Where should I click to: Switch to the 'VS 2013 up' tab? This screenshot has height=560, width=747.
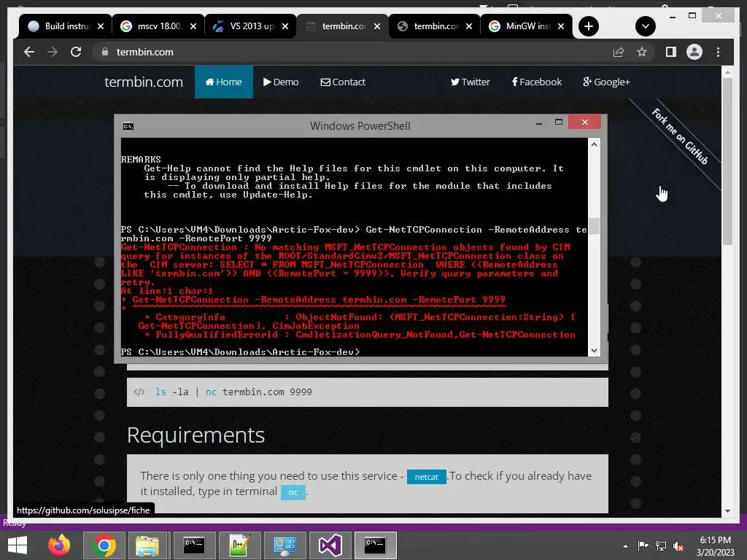pos(245,26)
